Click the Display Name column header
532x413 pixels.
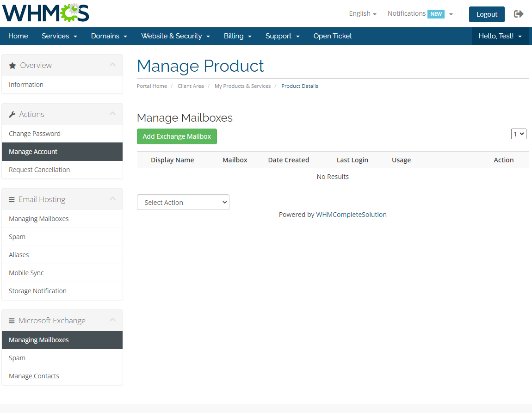click(x=173, y=160)
